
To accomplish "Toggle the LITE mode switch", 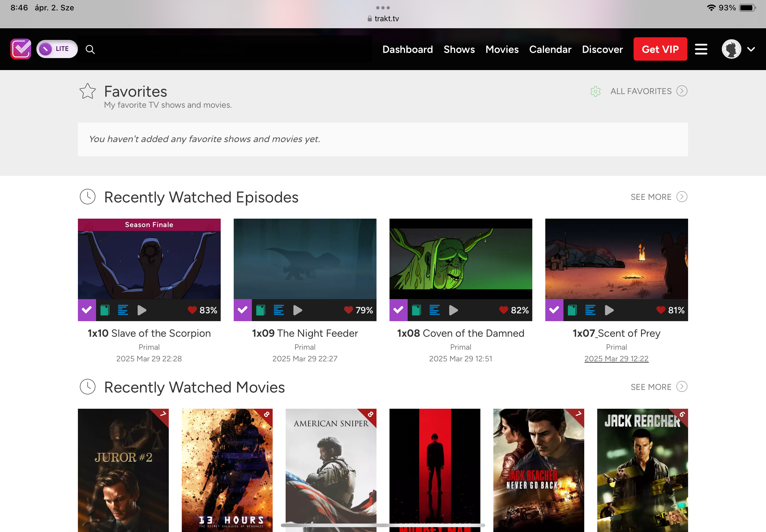I will 57,49.
